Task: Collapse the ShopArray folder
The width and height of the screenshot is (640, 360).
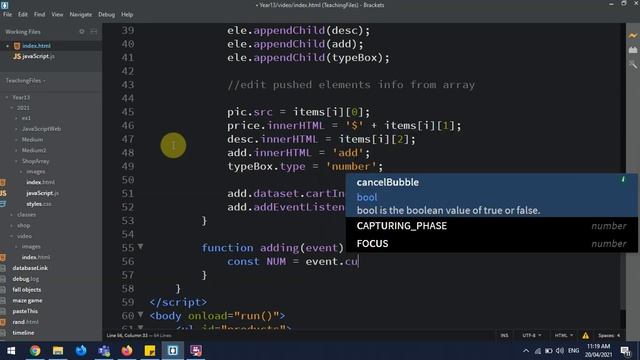Action: point(16,161)
